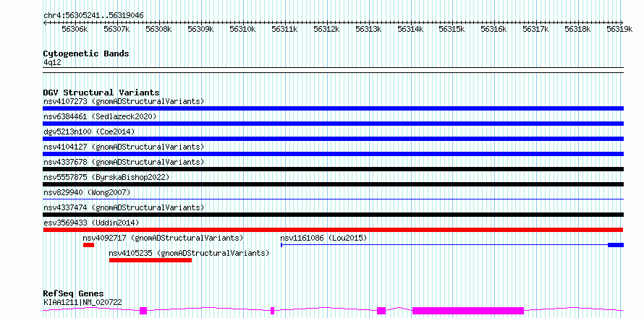
Task: Click the 56309k ruler tick label
Action: pyautogui.click(x=200, y=29)
